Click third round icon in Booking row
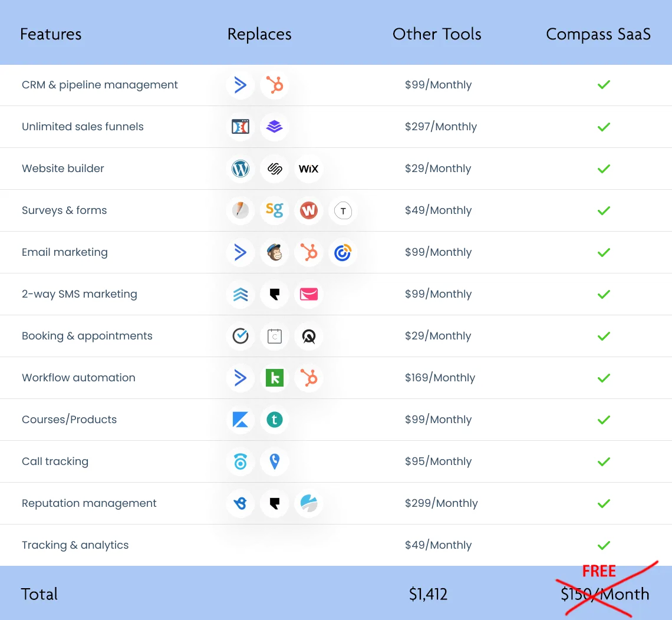 coord(308,337)
